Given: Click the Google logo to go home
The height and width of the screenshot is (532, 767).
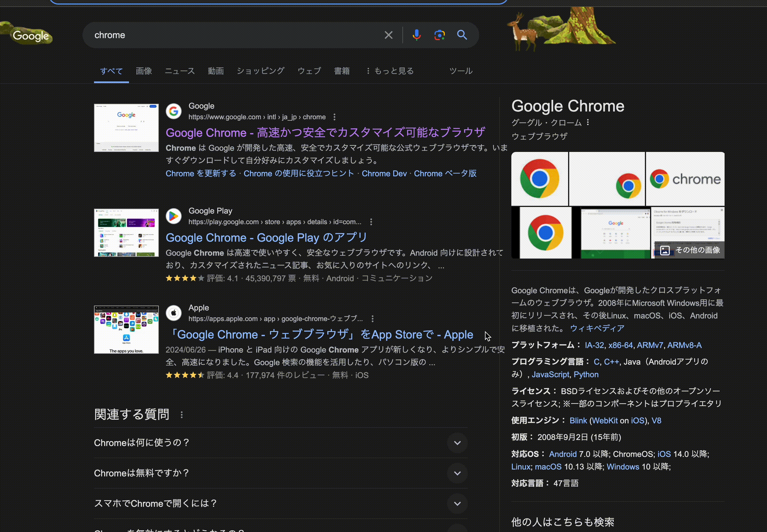Looking at the screenshot, I should point(31,36).
